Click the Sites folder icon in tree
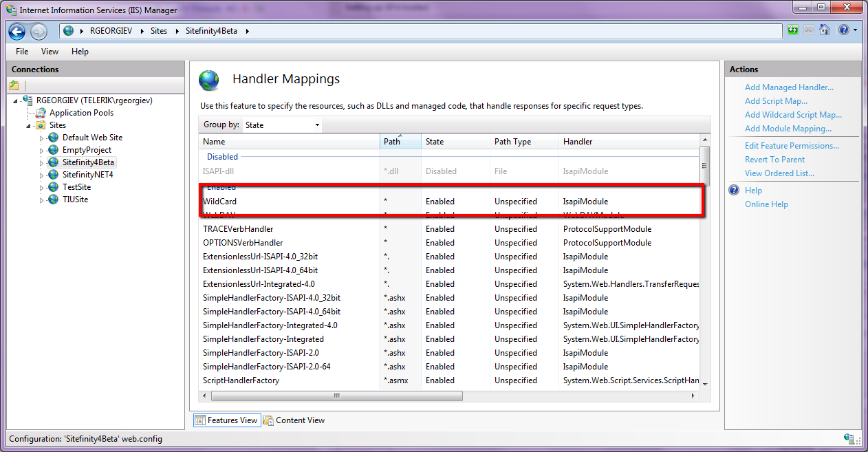The width and height of the screenshot is (868, 452). 41,125
